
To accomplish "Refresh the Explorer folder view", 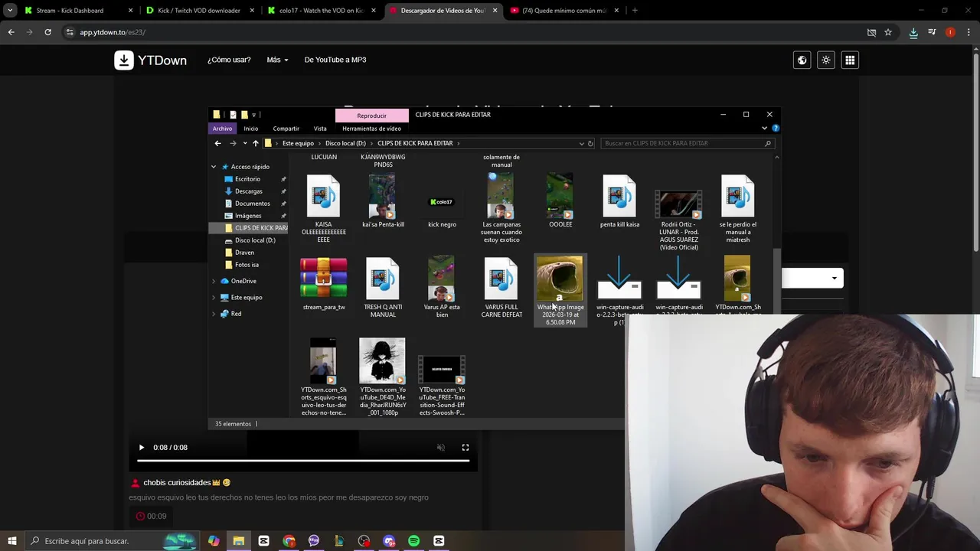I will click(590, 143).
